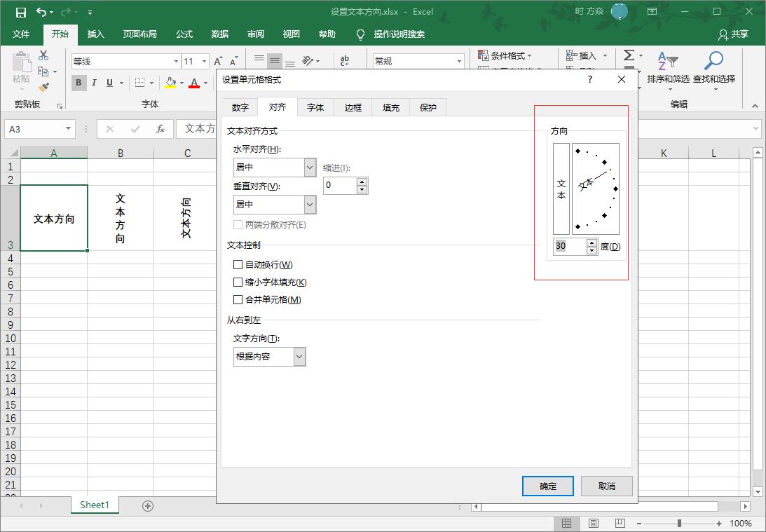
Task: Click the Save icon in title bar
Action: (21, 12)
